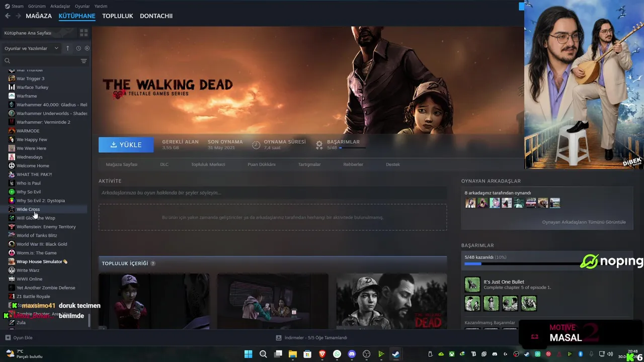Click the game list scrollbar
The width and height of the screenshot is (644, 362).
coord(90,320)
